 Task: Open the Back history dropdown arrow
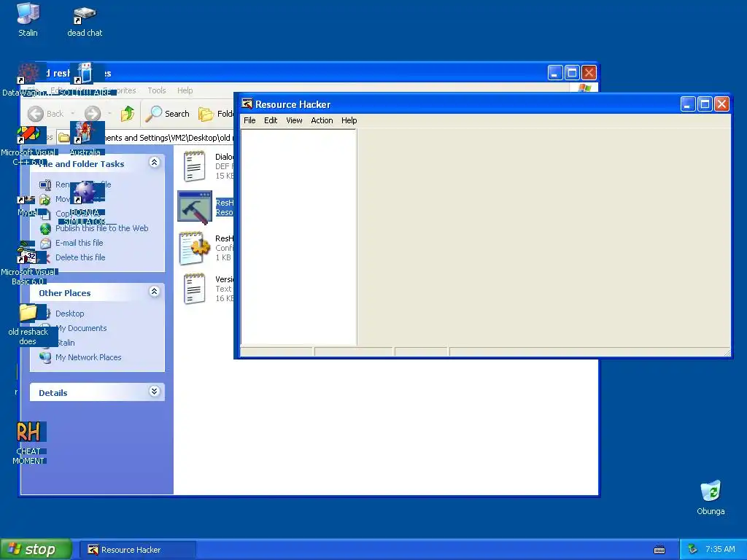(x=72, y=113)
